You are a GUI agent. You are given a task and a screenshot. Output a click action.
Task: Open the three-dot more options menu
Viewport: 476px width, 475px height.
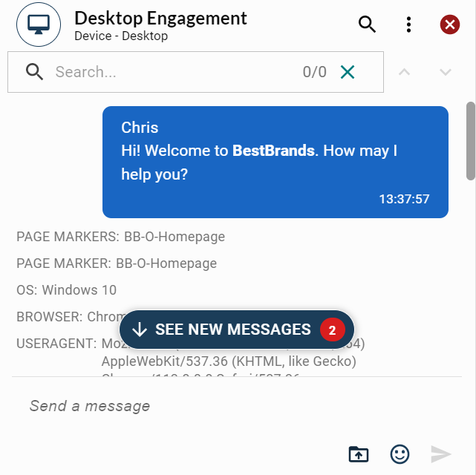408,24
